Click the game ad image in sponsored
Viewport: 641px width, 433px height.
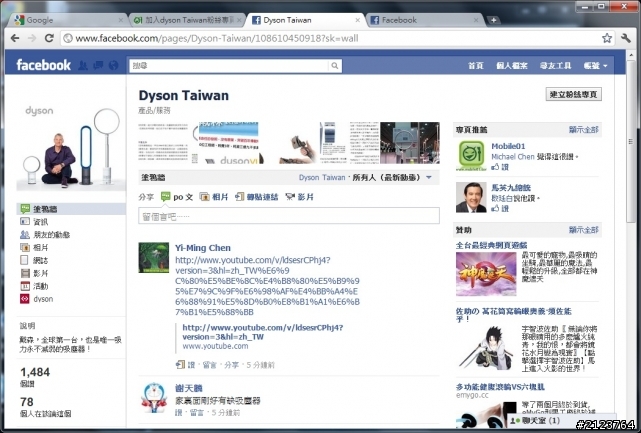click(486, 274)
